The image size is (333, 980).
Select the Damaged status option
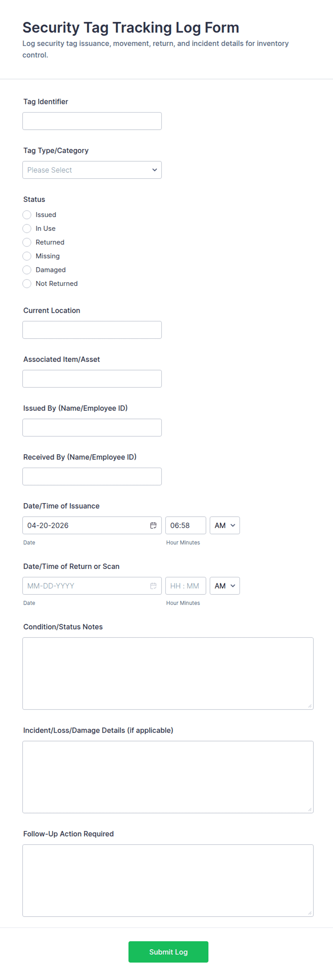click(x=27, y=270)
